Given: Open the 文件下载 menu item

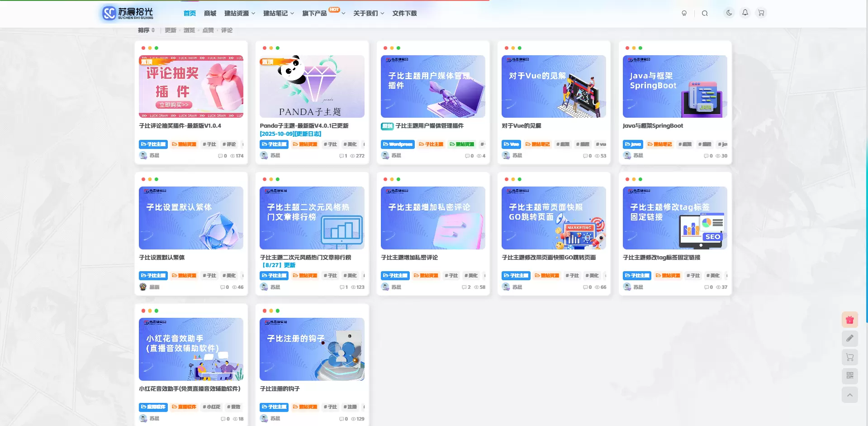Looking at the screenshot, I should [404, 13].
